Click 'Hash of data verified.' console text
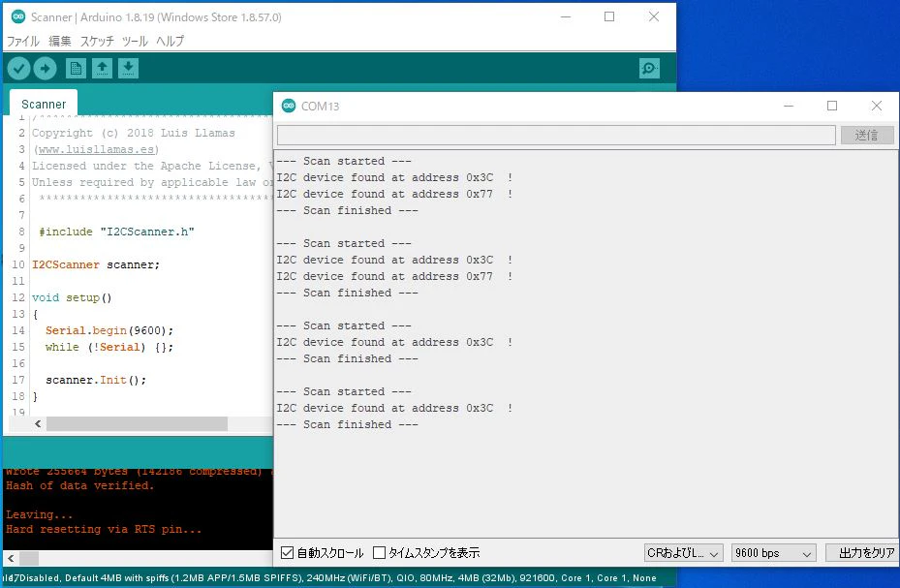This screenshot has width=900, height=588. point(79,486)
